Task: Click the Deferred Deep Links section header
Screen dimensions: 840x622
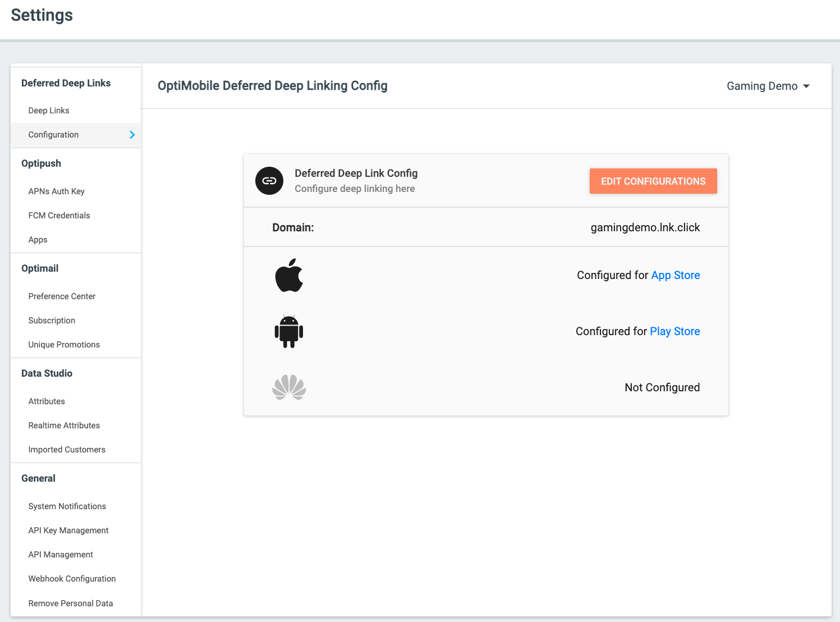Action: [66, 83]
